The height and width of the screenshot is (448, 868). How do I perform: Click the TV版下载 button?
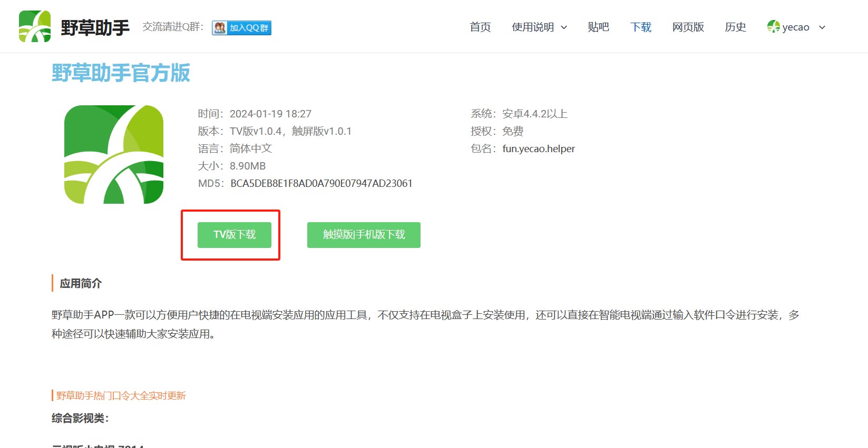(235, 235)
